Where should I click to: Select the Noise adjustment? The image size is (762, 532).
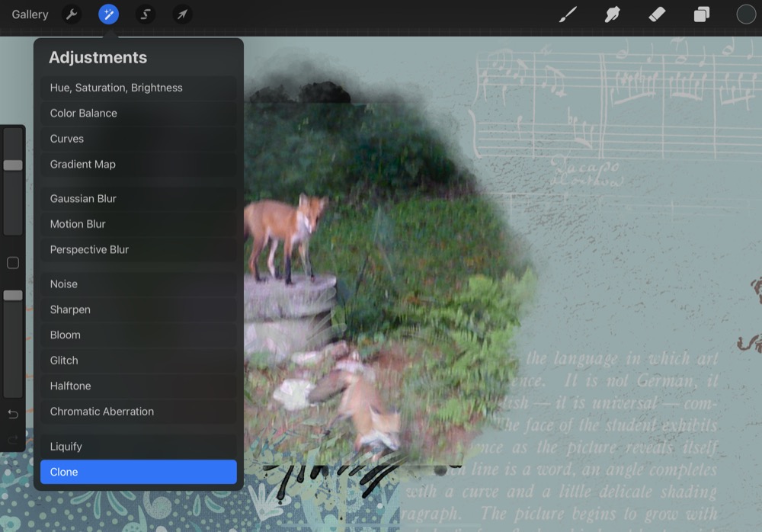[x=139, y=284]
